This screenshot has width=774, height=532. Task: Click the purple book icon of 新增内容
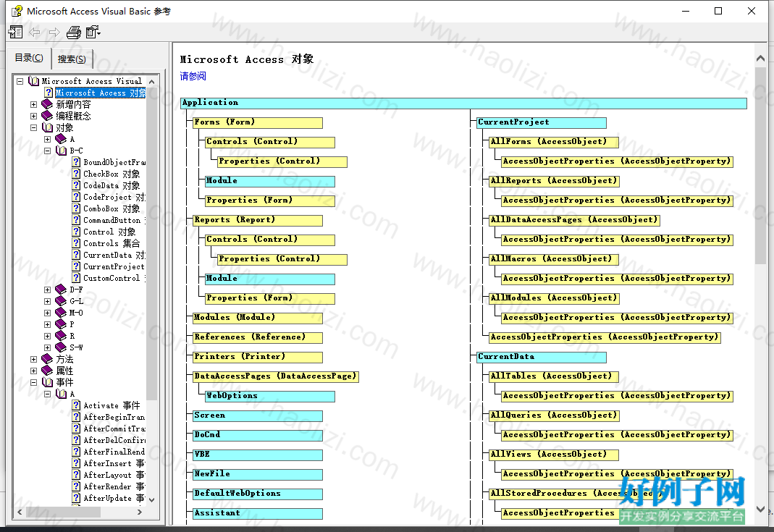(x=47, y=104)
